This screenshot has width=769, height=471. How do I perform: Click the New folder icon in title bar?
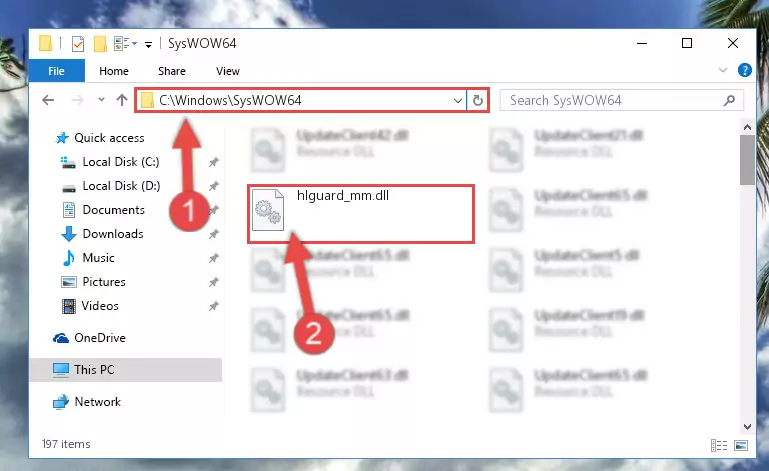coord(100,44)
